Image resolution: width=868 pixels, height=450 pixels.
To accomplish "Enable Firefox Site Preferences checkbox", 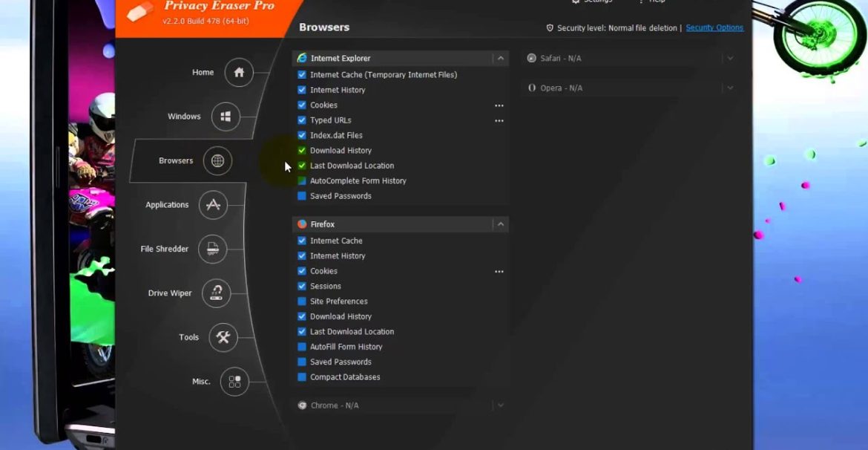I will coord(302,301).
